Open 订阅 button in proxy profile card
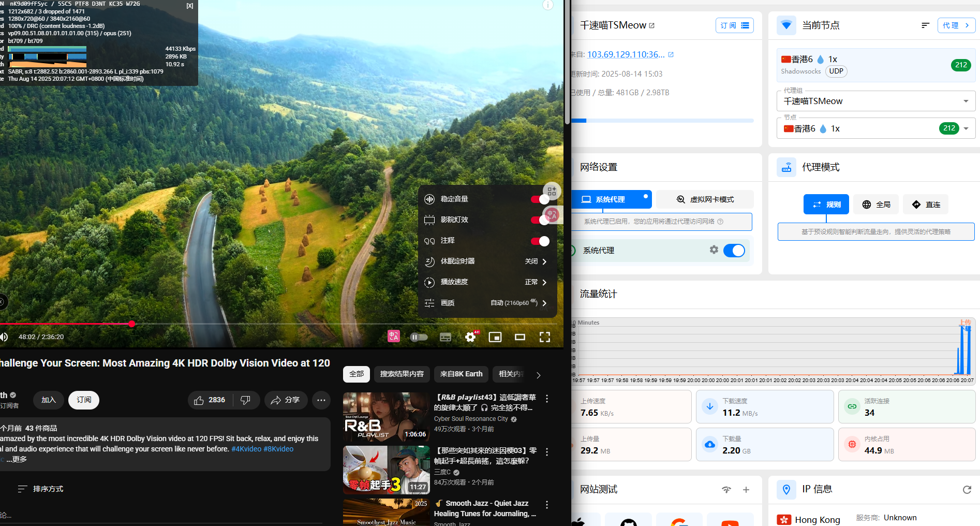 (x=735, y=25)
